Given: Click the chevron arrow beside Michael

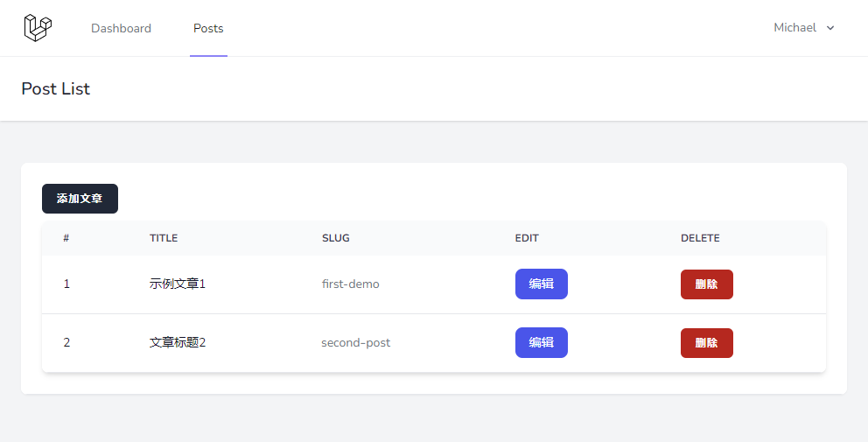Looking at the screenshot, I should [829, 28].
